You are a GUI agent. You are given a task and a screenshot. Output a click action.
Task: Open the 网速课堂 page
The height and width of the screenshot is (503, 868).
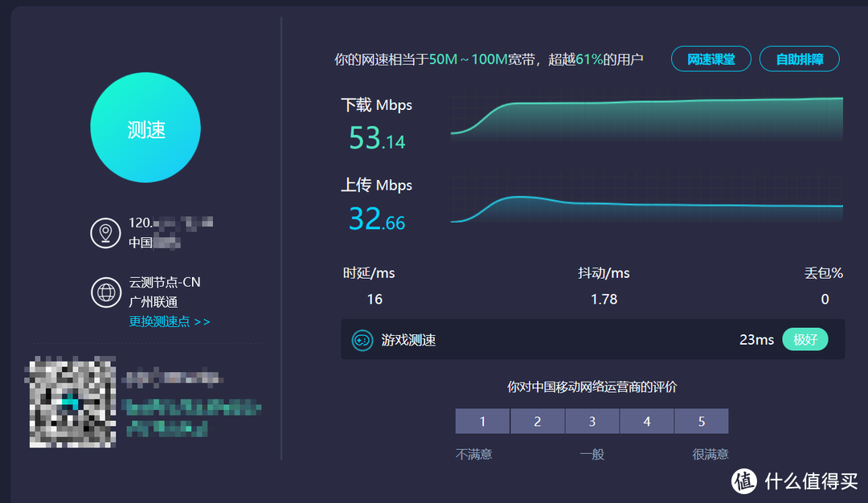tap(710, 58)
